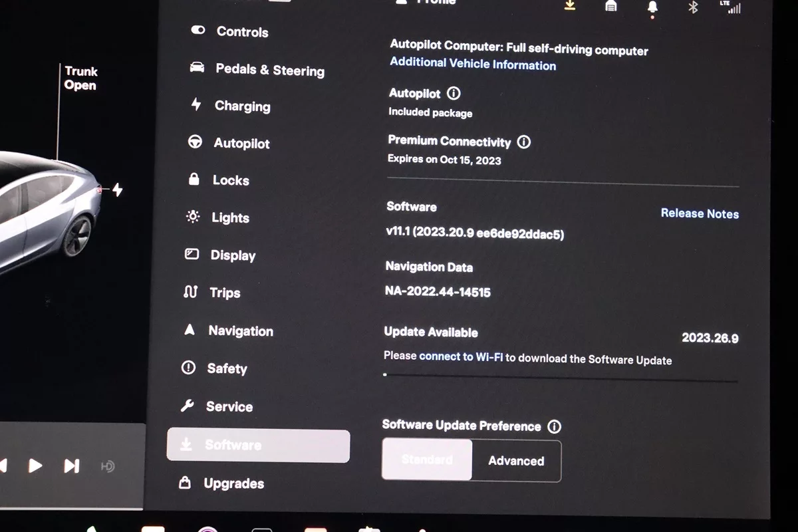Select Standard update preference
798x532 pixels.
pyautogui.click(x=427, y=460)
